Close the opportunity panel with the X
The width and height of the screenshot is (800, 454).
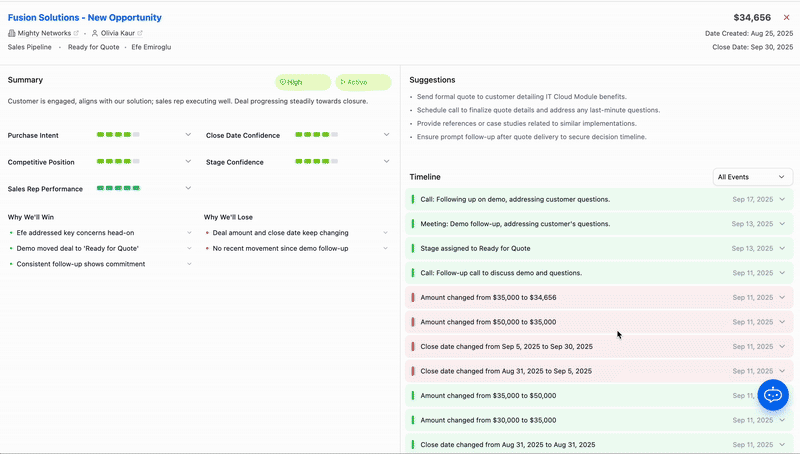(x=786, y=18)
